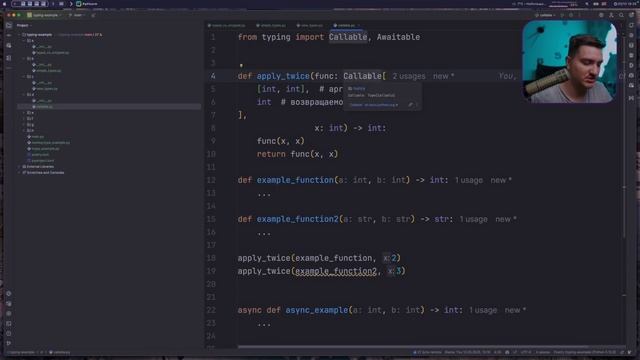Open the callable run configuration dropdown
Viewport: 640px width, 360px height.
(545, 15)
